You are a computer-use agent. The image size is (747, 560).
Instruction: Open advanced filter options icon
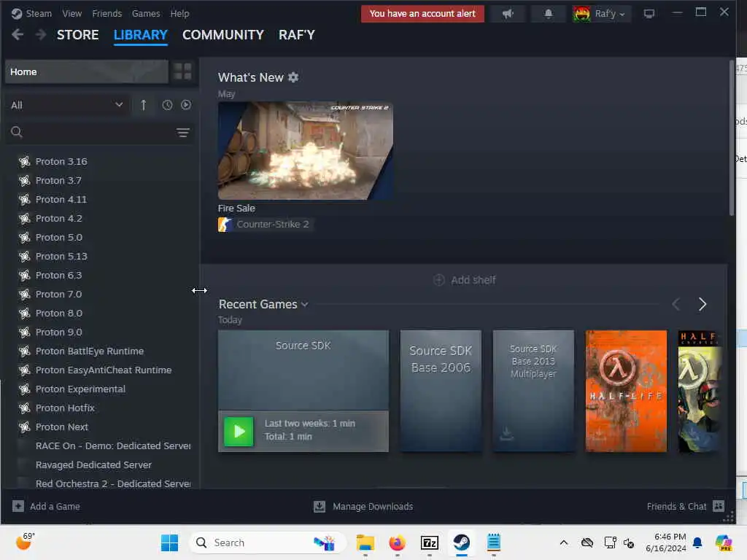click(183, 133)
